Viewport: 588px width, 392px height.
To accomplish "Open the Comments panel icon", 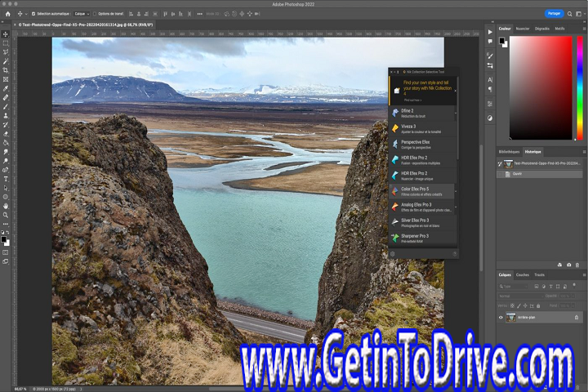I will click(x=490, y=42).
